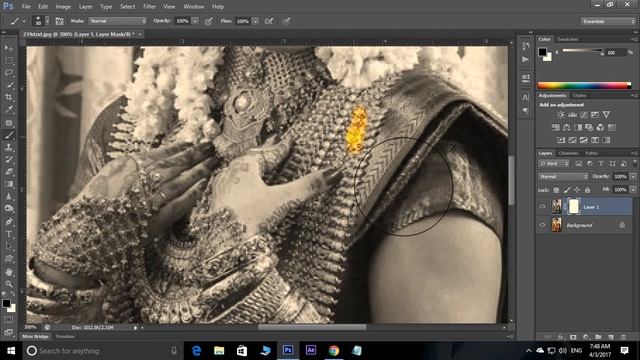Switch to the Swatches tab
The image size is (640, 360).
point(567,39)
